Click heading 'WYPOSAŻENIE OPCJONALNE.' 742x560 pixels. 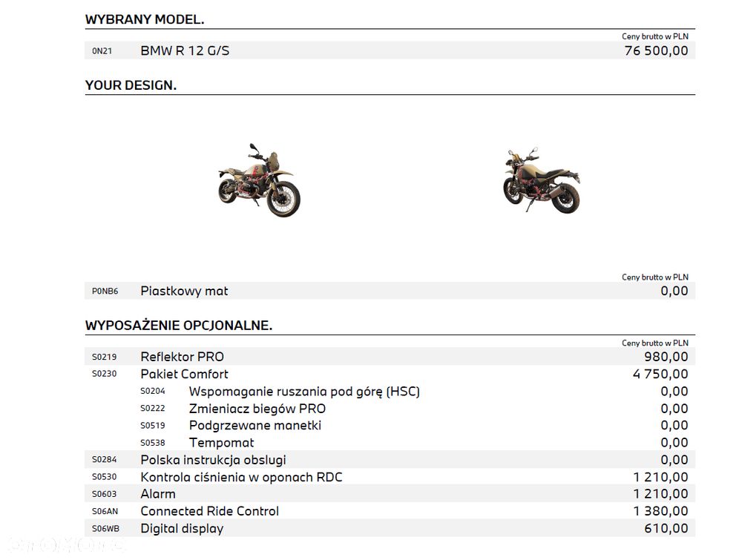pyautogui.click(x=178, y=326)
